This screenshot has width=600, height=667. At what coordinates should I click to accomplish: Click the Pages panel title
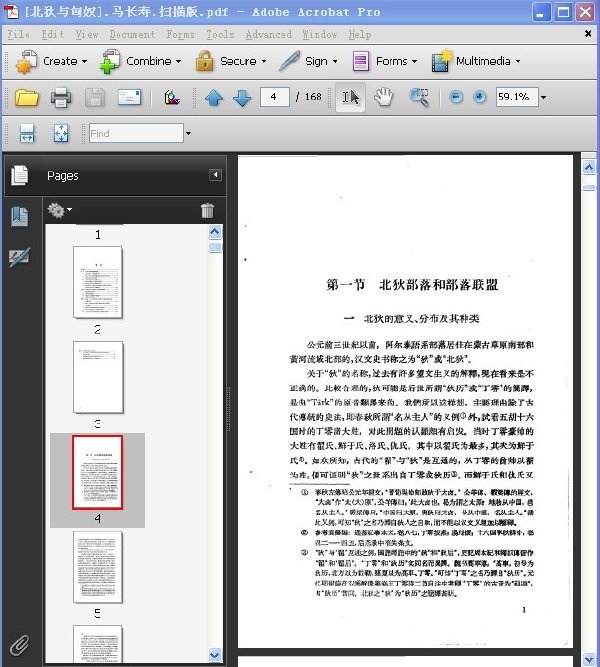[x=63, y=176]
